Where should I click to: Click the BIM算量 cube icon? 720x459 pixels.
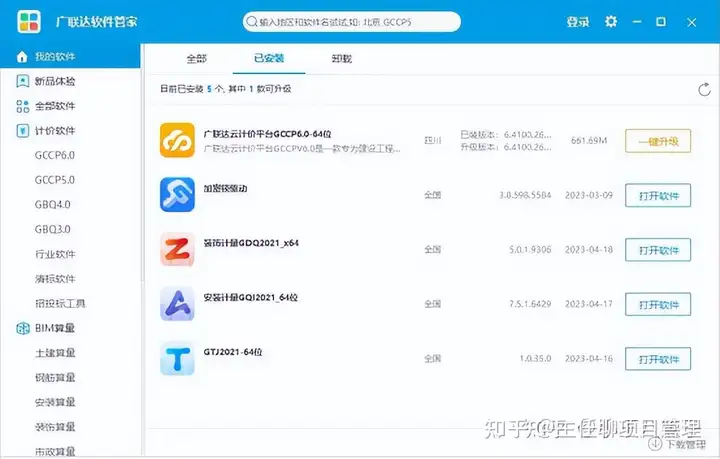tap(22, 328)
